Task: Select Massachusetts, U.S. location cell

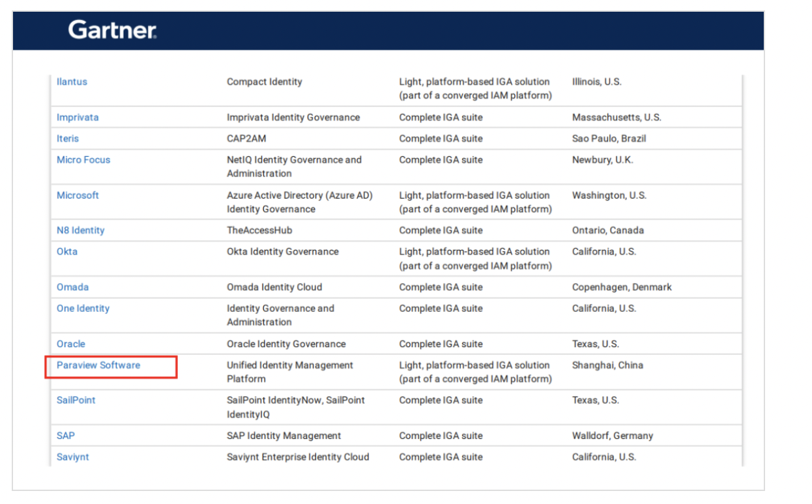Action: click(x=616, y=117)
